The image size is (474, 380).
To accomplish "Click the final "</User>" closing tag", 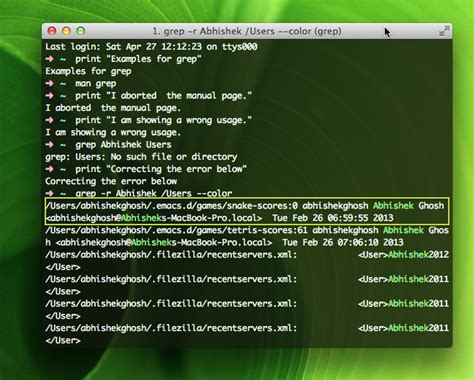I will (63, 340).
